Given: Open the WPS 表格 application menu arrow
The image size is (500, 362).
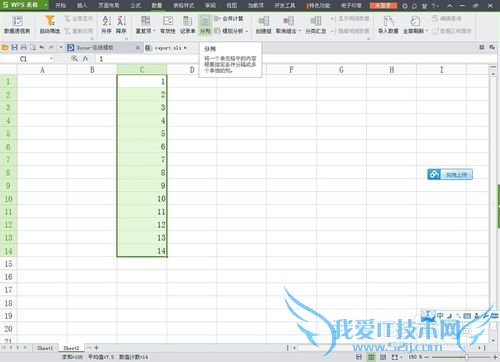Looking at the screenshot, I should 46,5.
